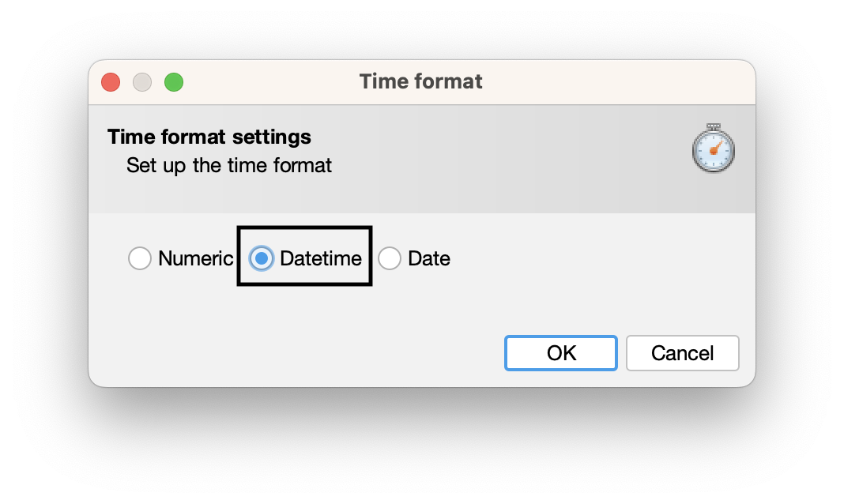Image resolution: width=844 pixels, height=504 pixels.
Task: Click the stopwatch icon in the header
Action: coord(714,149)
